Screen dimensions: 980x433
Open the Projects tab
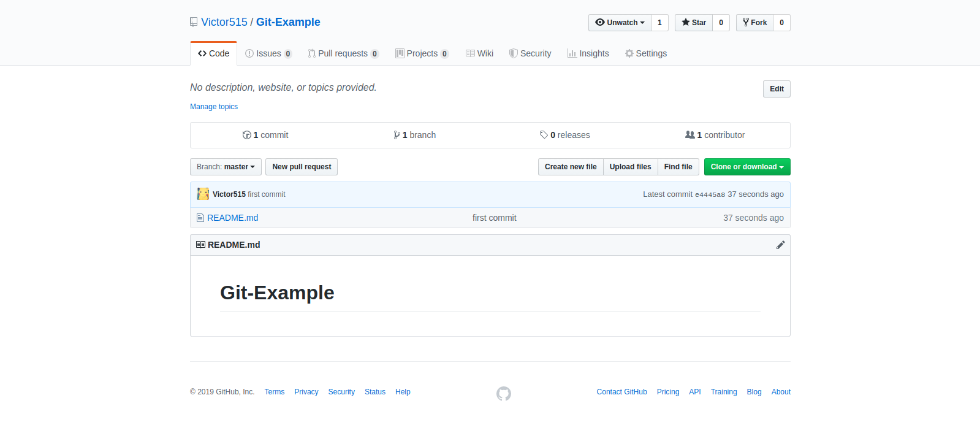pos(422,53)
